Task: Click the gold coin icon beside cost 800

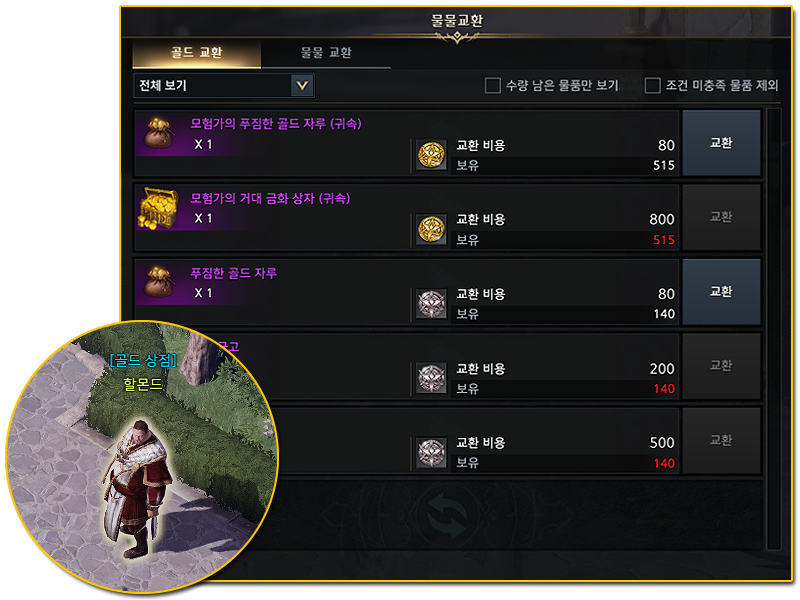Action: (432, 230)
